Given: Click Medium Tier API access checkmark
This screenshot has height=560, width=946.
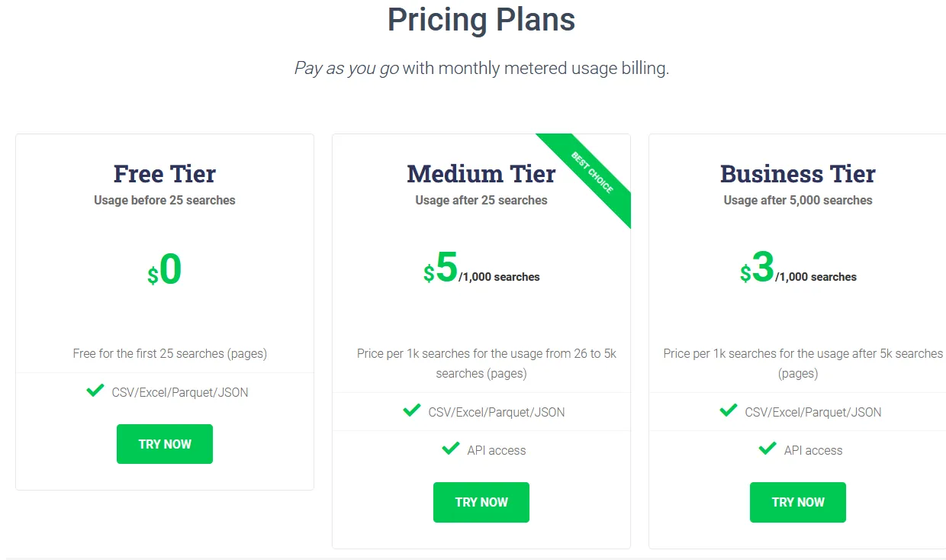Looking at the screenshot, I should pos(451,449).
